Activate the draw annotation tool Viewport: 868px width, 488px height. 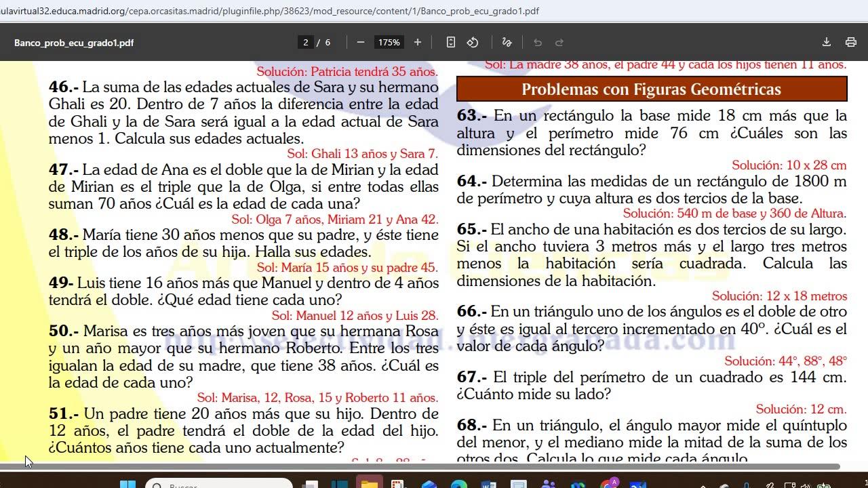(507, 42)
